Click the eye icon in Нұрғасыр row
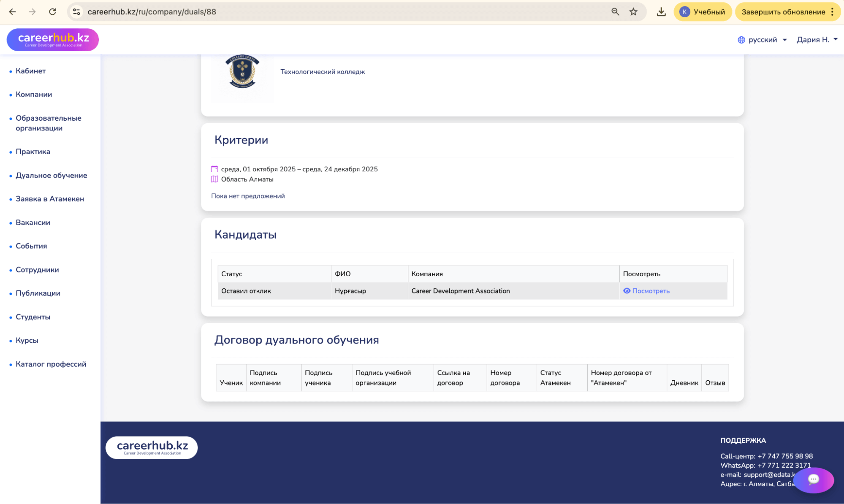844x504 pixels. 627,291
